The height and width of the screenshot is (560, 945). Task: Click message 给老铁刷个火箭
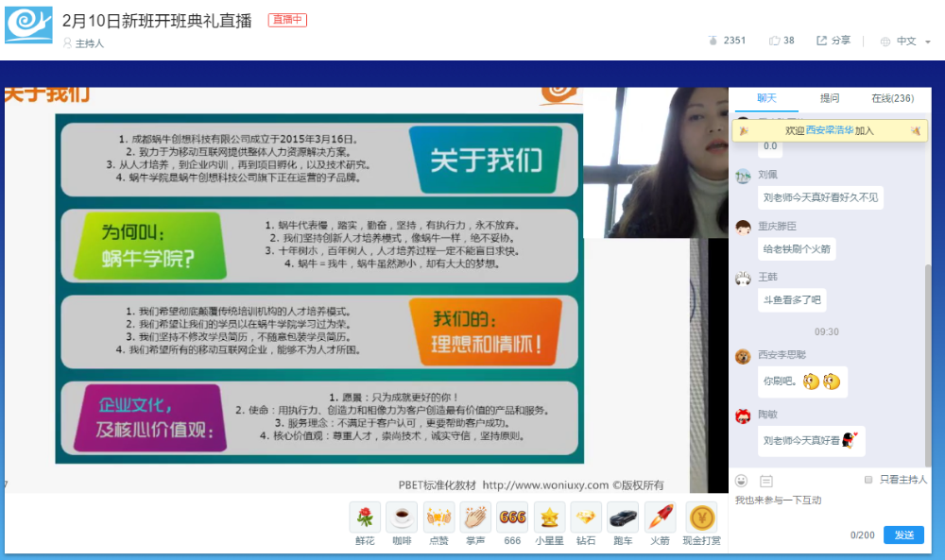click(x=797, y=248)
